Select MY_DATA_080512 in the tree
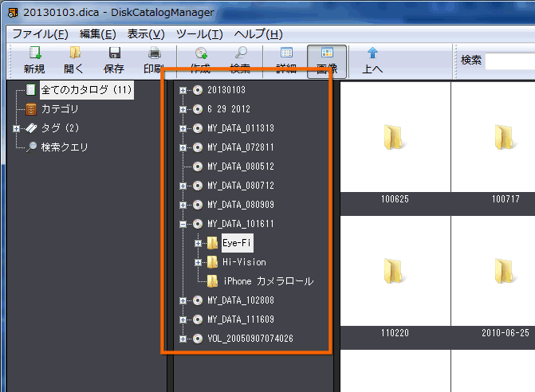The image size is (535, 392). 241,167
